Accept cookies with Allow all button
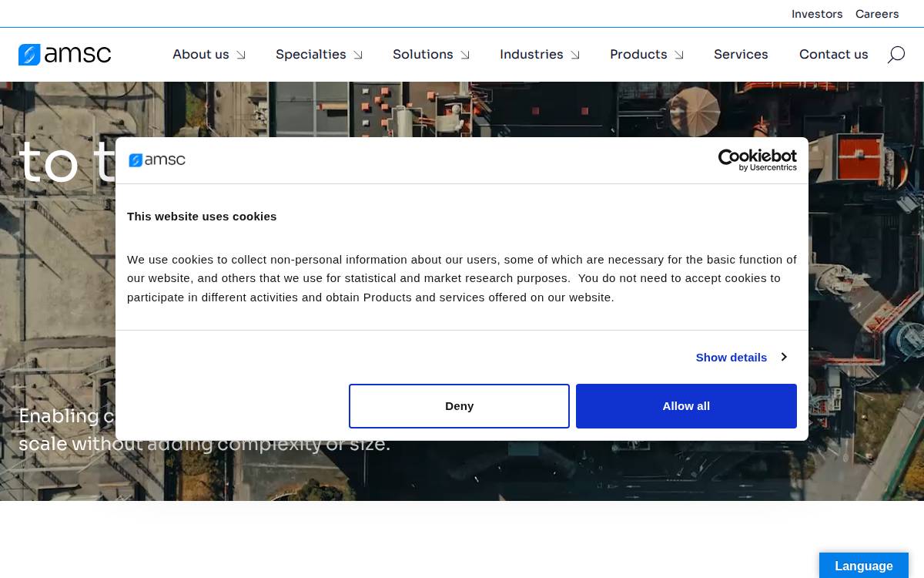Image resolution: width=924 pixels, height=578 pixels. click(x=686, y=406)
